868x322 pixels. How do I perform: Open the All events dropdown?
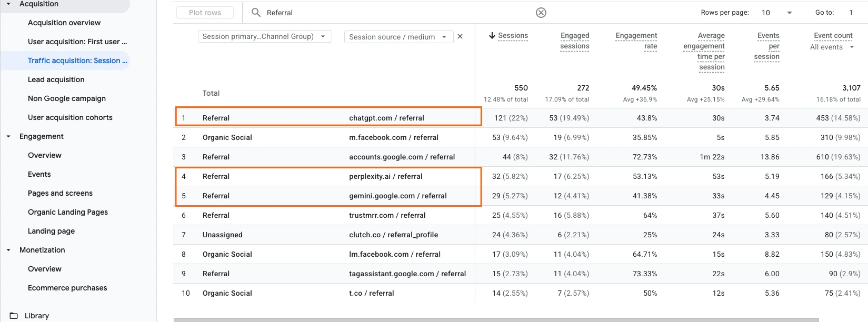(x=832, y=47)
